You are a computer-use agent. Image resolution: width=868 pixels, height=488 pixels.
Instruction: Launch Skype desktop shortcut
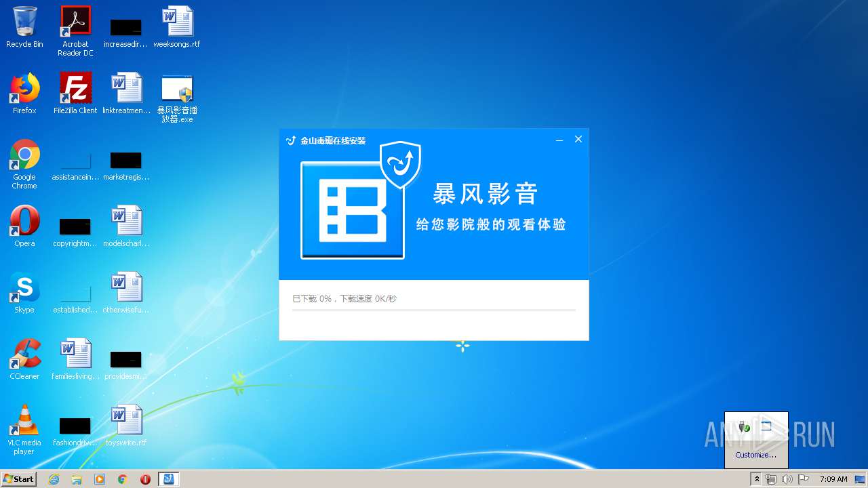tap(24, 293)
